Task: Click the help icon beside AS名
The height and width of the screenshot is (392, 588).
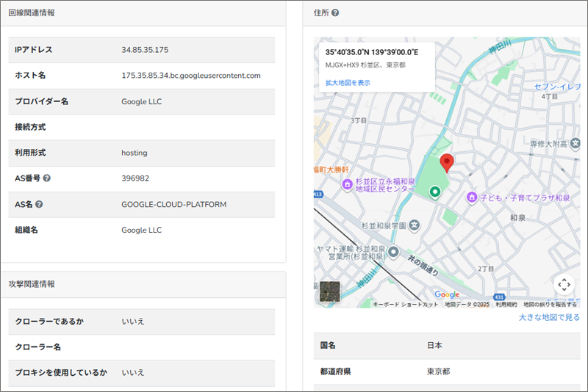Action: tap(39, 204)
